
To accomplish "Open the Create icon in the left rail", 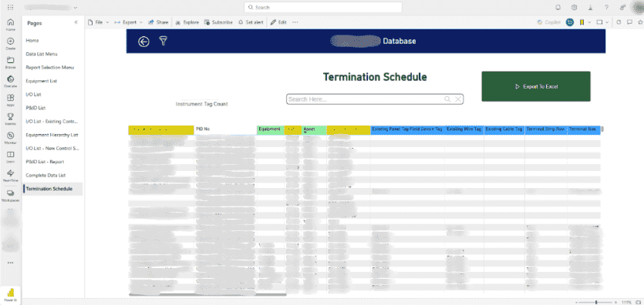I will click(x=10, y=43).
